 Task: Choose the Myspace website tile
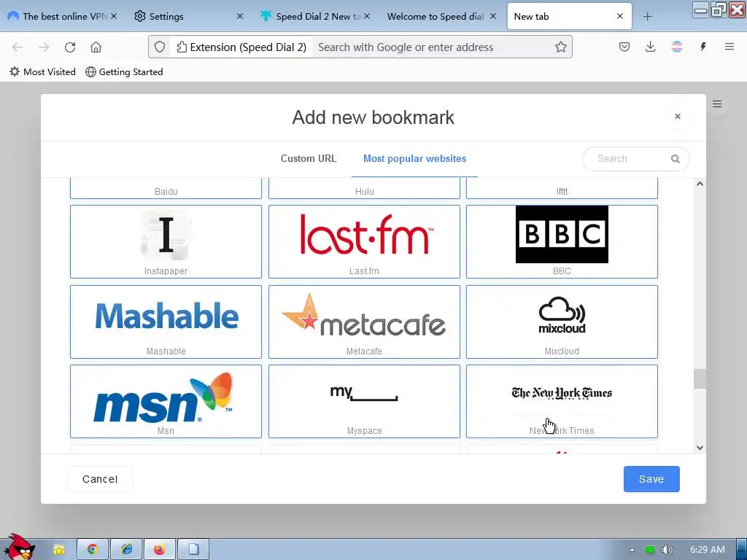pyautogui.click(x=364, y=401)
